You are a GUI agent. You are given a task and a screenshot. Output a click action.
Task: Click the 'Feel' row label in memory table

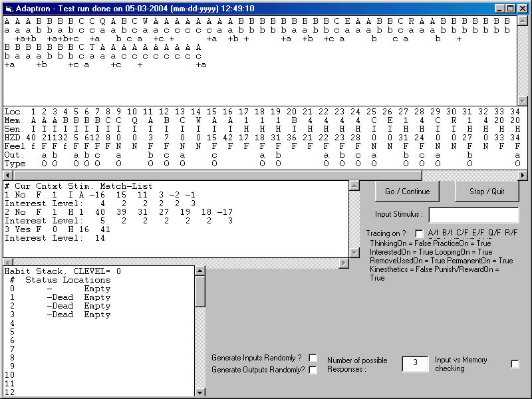point(15,146)
